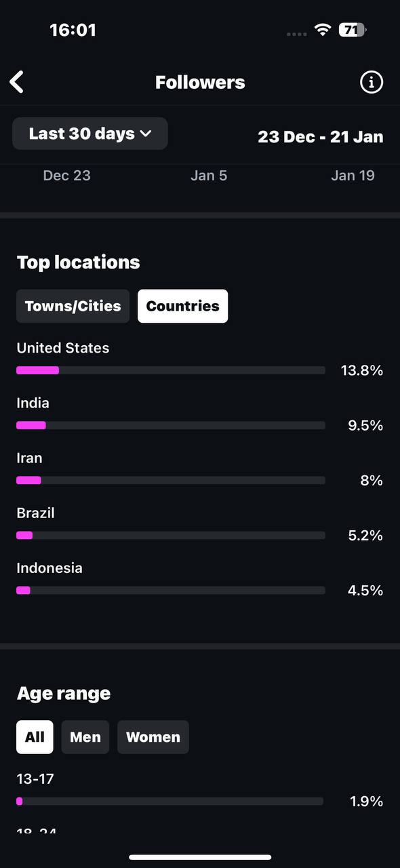Click the chevron on the date range selector
Screen dimensions: 400x868
pos(146,134)
